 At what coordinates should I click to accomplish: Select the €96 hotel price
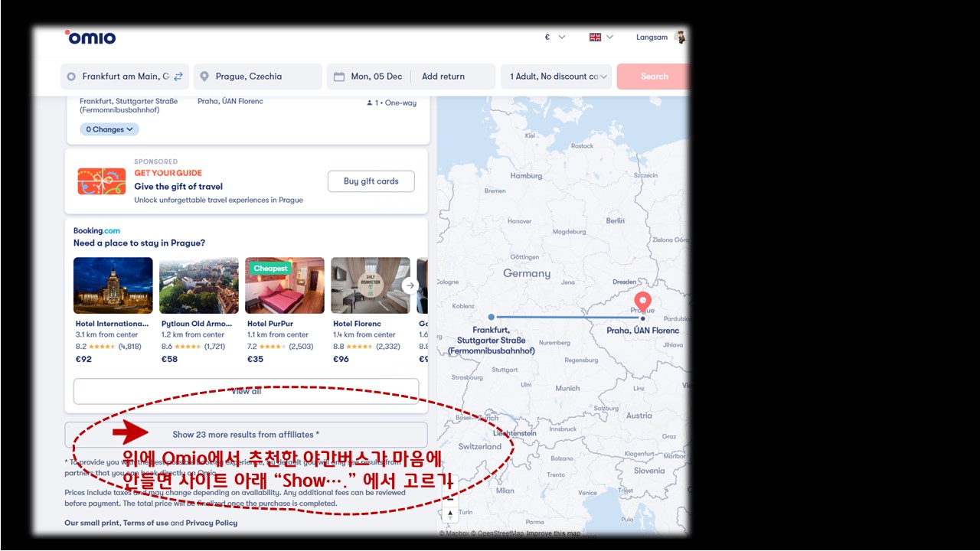(x=341, y=359)
